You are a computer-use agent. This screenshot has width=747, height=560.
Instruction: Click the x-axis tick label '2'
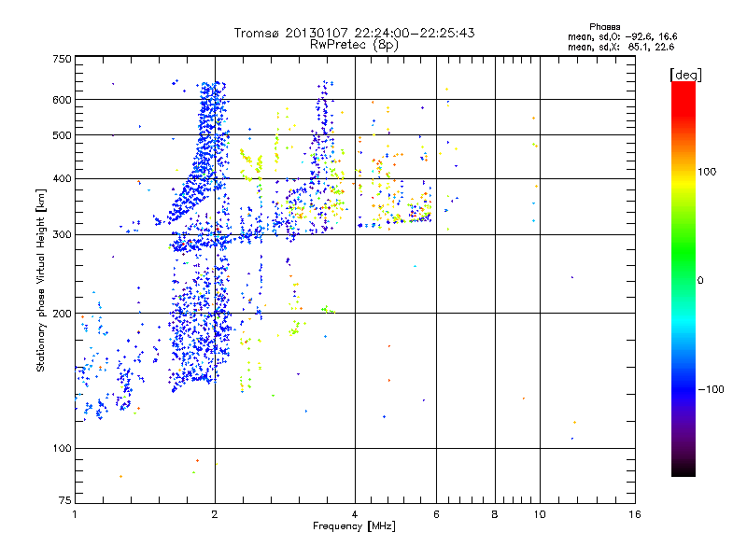[215, 514]
